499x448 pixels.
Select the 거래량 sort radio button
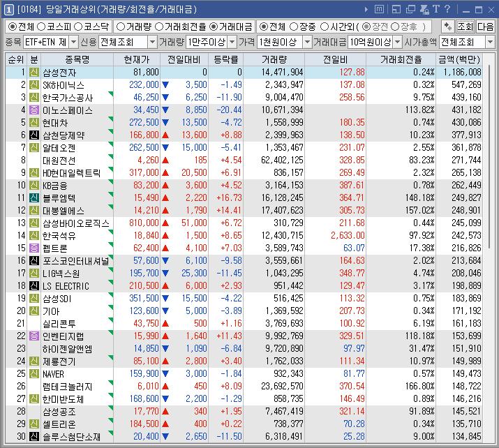click(x=121, y=27)
